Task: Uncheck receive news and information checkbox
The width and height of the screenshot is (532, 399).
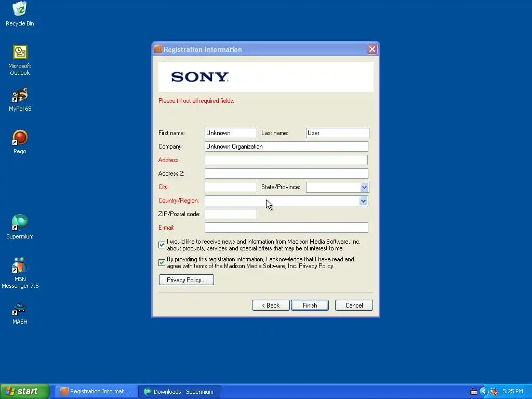Action: pyautogui.click(x=162, y=245)
